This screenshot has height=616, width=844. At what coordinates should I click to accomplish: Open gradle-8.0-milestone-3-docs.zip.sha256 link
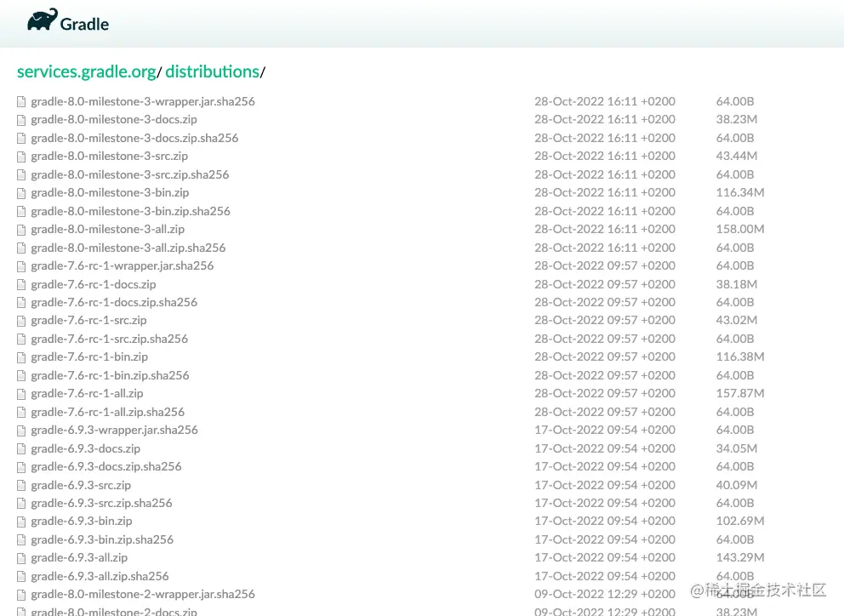click(134, 138)
